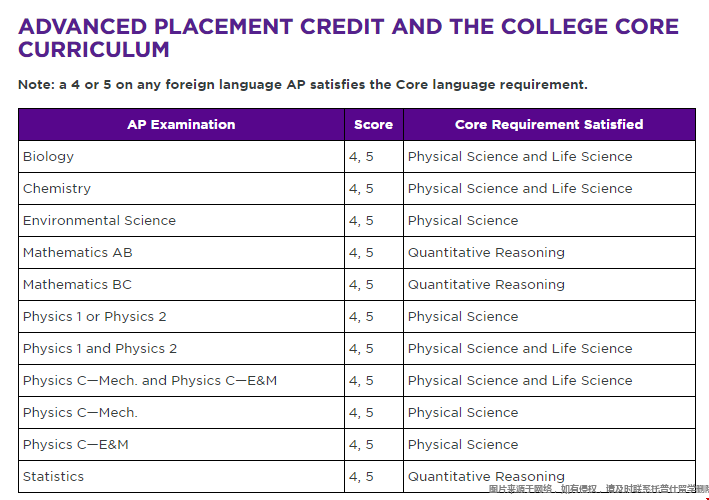Select the core requirement cell for Chemistry

click(x=520, y=189)
